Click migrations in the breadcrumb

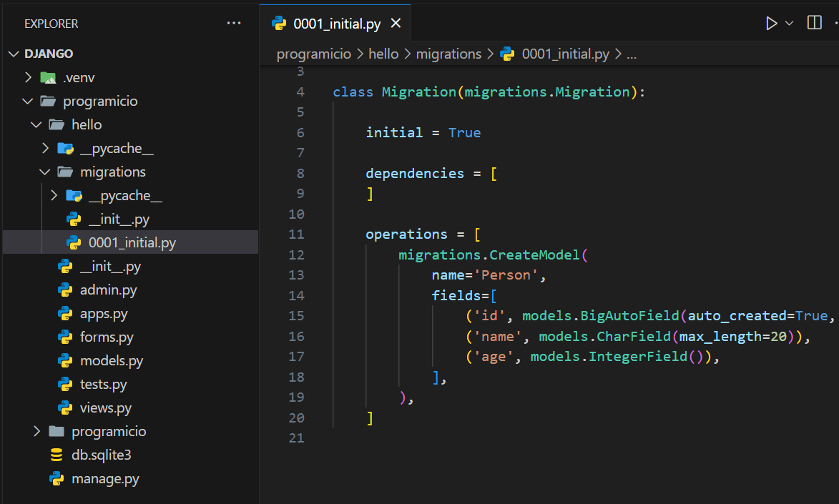(448, 54)
